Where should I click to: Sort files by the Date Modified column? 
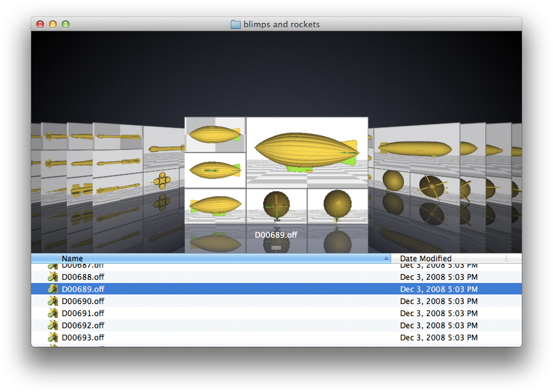pyautogui.click(x=426, y=258)
